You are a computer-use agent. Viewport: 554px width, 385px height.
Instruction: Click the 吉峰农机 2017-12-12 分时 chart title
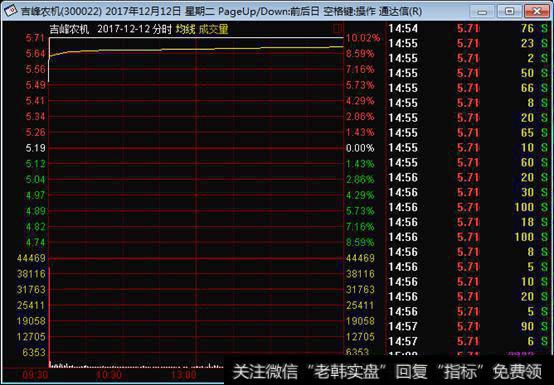click(x=110, y=29)
